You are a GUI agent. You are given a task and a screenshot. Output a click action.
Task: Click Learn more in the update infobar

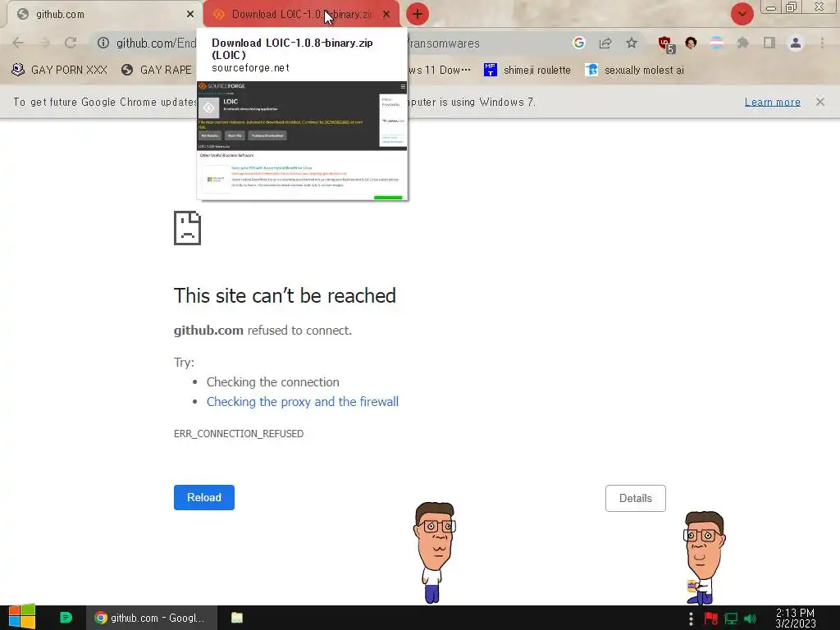point(772,102)
